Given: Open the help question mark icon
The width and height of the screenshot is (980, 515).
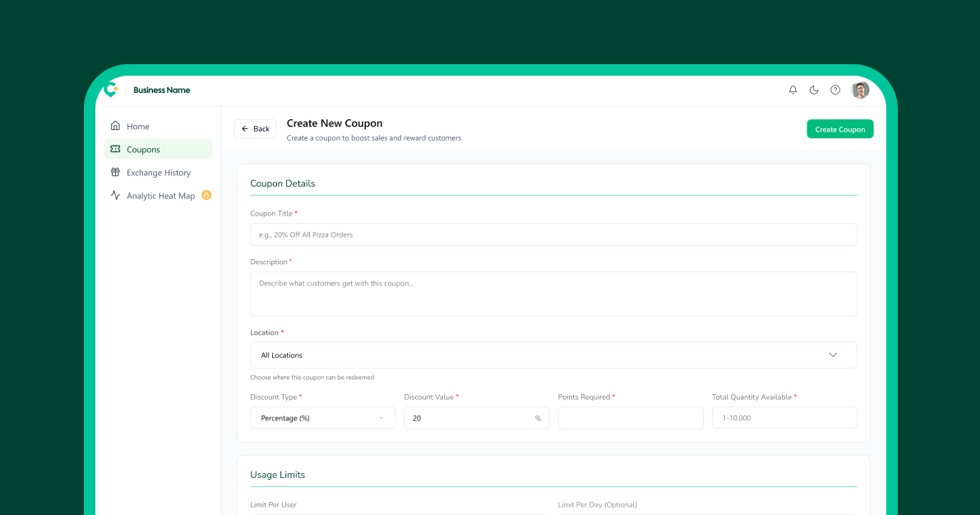Looking at the screenshot, I should (835, 90).
